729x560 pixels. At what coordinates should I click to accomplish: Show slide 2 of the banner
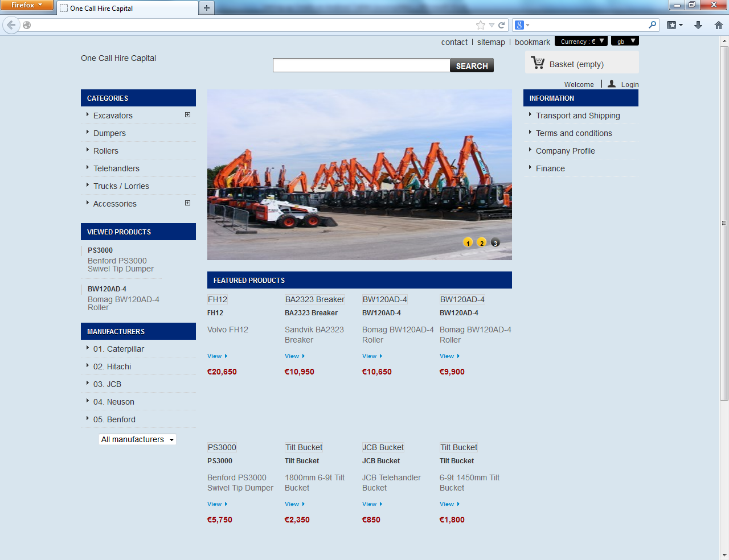482,242
